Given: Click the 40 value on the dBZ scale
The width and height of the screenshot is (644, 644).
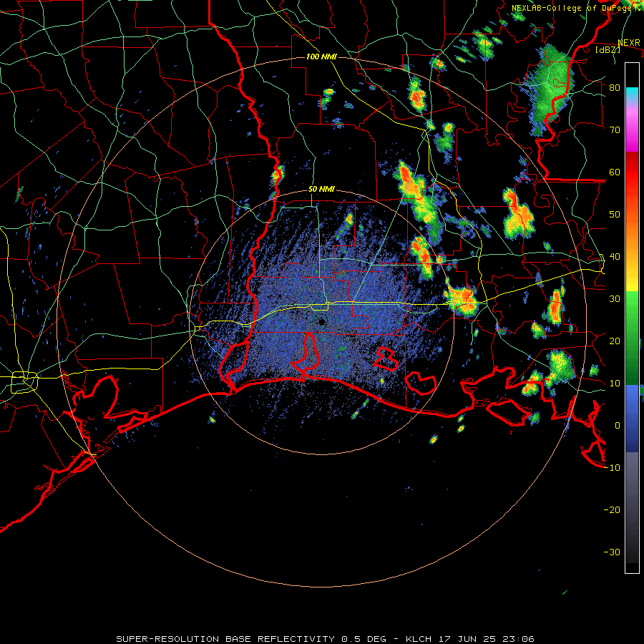Looking at the screenshot, I should (x=615, y=257).
